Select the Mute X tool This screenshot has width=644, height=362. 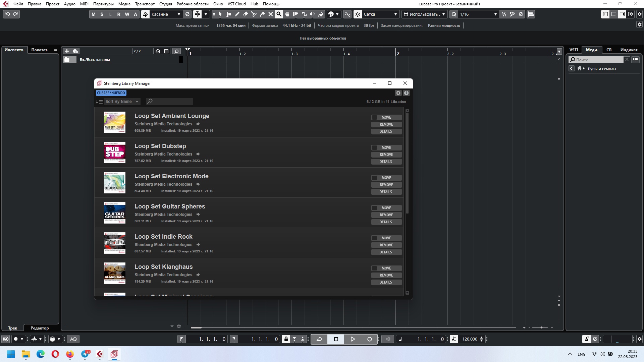tap(270, 14)
